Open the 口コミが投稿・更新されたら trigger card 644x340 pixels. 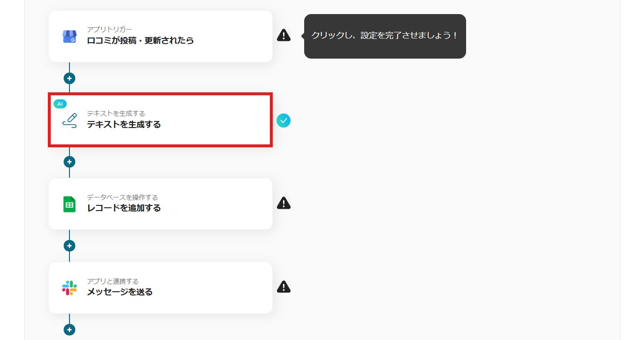[161, 36]
